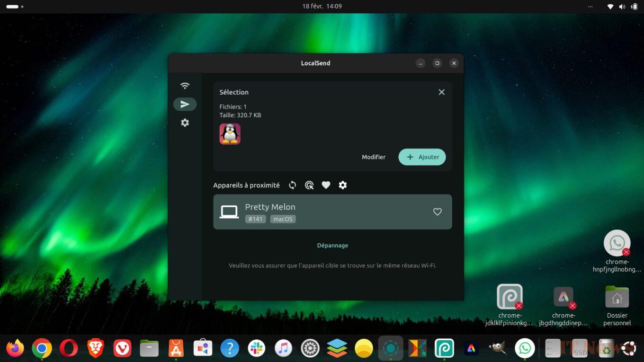Click the "Fichiers: 1" text

coord(233,107)
